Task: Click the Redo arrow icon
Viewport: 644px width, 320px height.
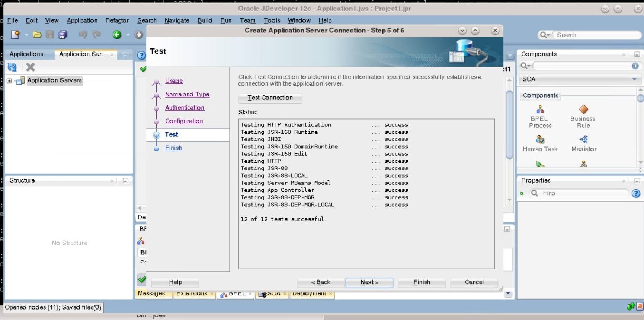Action: (97, 35)
